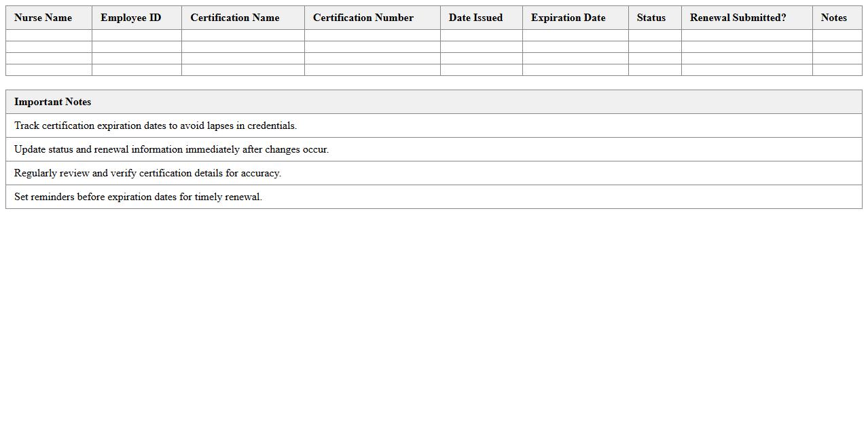Select the first empty Nurse Name cell
The width and height of the screenshot is (868, 441).
[x=48, y=35]
